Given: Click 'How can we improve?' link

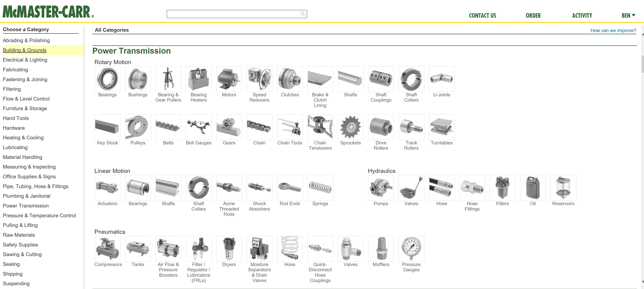Looking at the screenshot, I should [x=613, y=31].
